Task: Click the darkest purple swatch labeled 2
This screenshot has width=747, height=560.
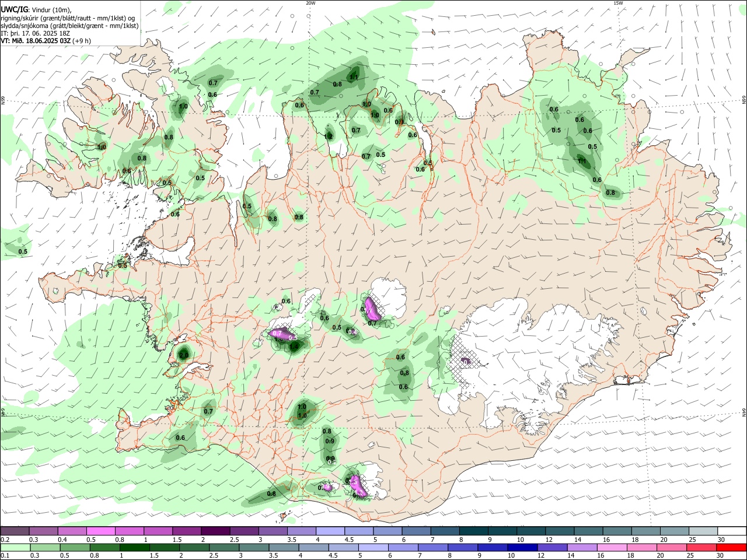Action: click(215, 531)
